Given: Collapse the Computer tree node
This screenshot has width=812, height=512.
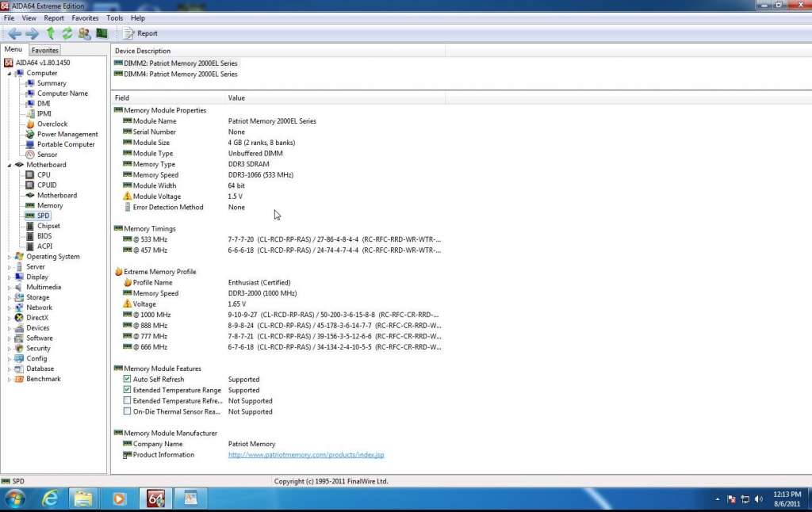Looking at the screenshot, I should pyautogui.click(x=10, y=74).
